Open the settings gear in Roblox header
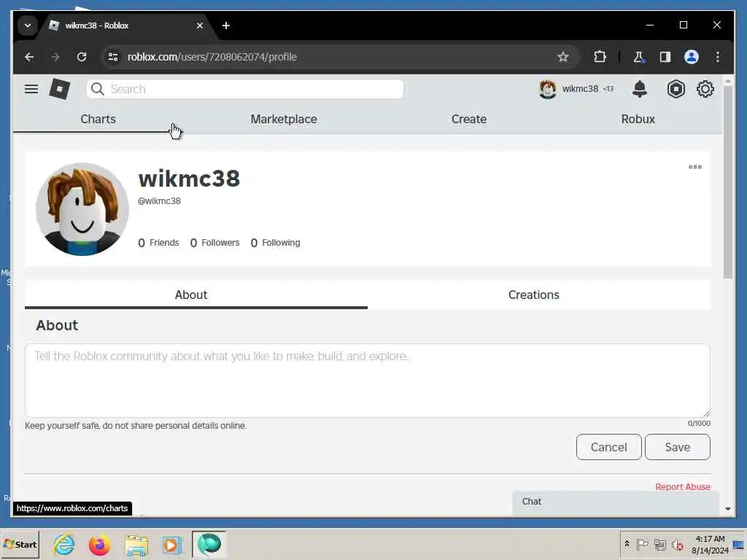Viewport: 747px width, 560px height. 705,89
